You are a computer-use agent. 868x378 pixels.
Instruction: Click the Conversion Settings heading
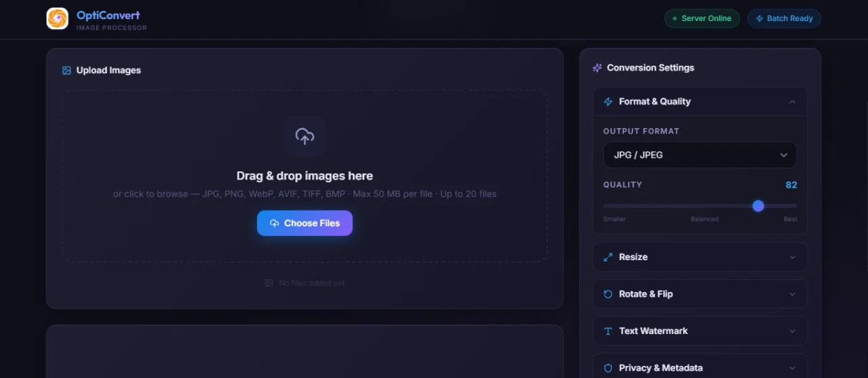[650, 68]
